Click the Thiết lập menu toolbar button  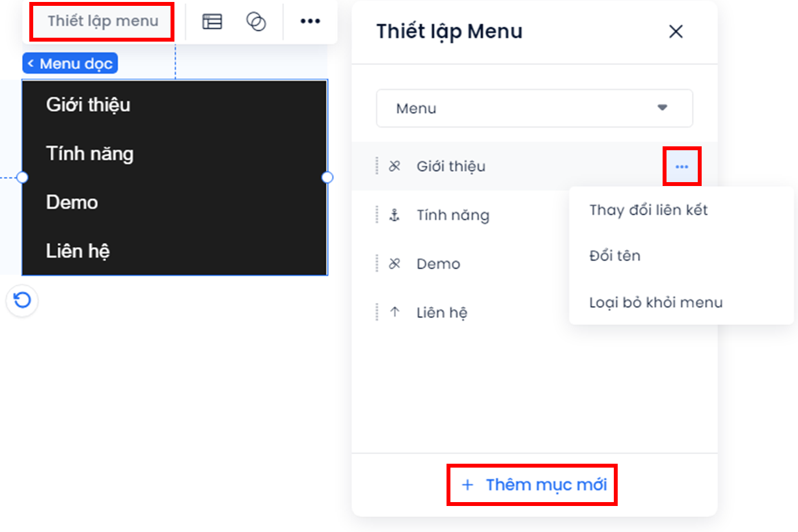tap(103, 21)
